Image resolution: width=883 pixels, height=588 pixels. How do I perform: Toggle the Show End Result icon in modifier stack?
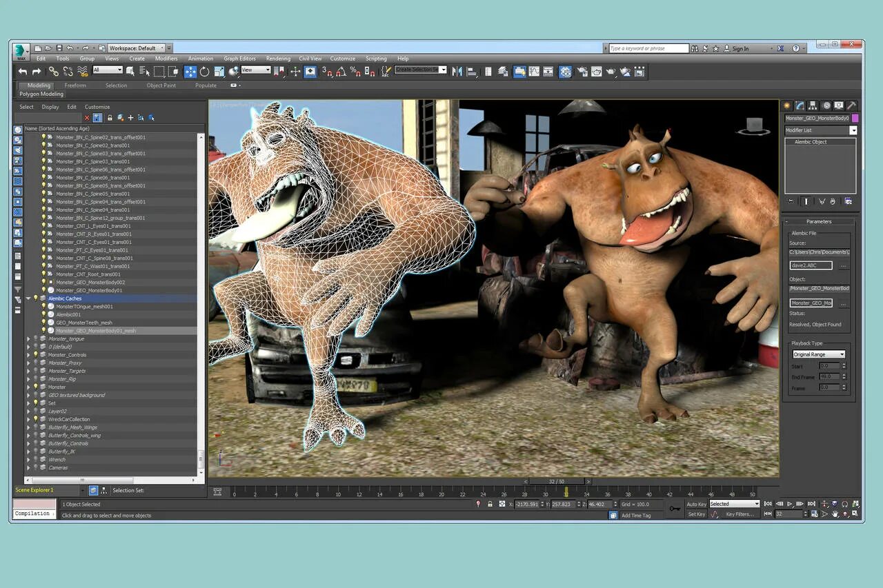(x=806, y=201)
